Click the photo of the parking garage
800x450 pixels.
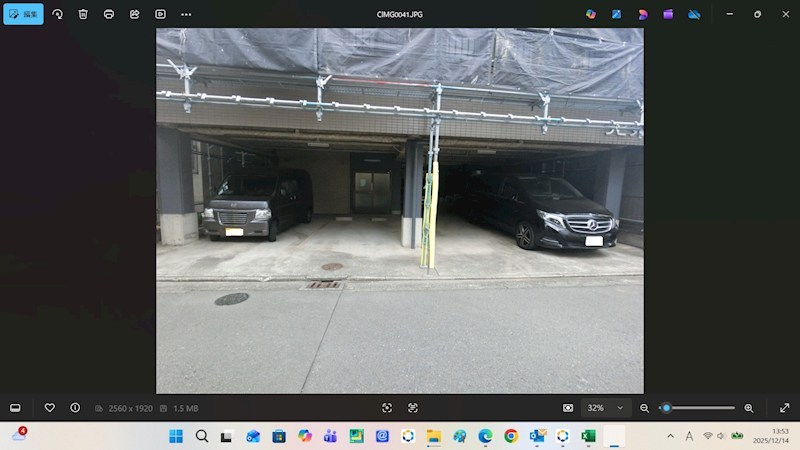pos(399,211)
